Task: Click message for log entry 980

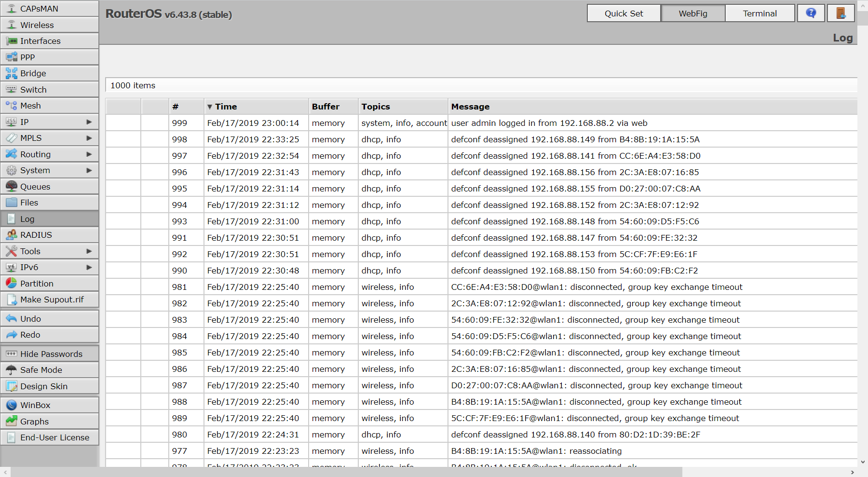Action: [x=576, y=435]
